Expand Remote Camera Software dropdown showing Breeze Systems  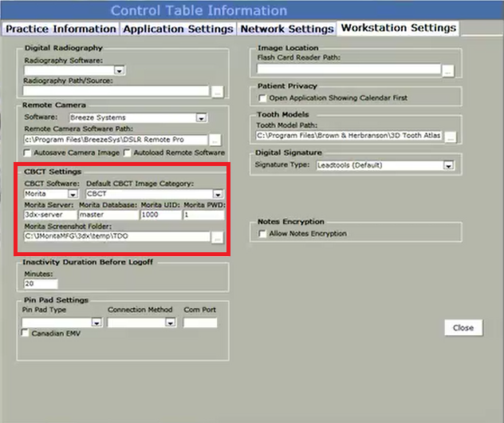[201, 118]
